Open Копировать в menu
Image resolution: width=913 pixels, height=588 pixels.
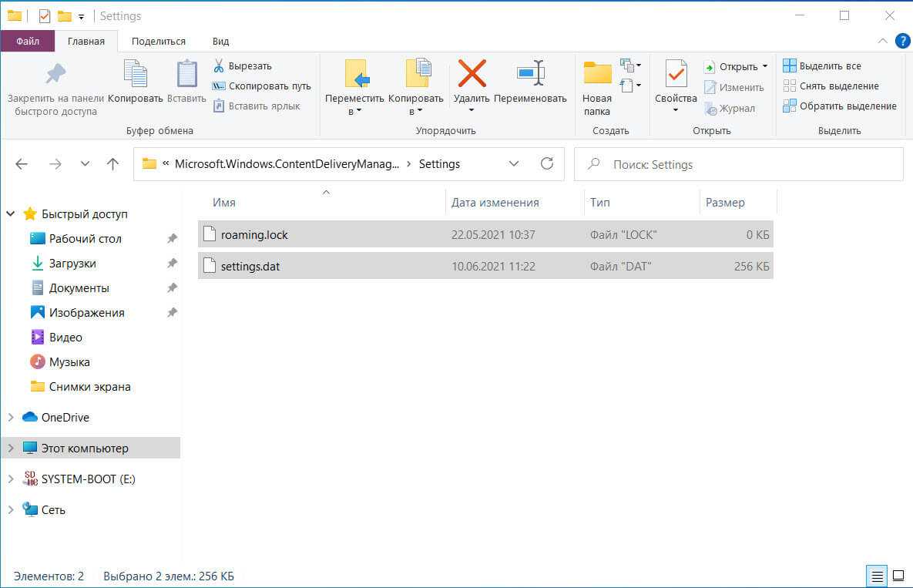pos(416,87)
